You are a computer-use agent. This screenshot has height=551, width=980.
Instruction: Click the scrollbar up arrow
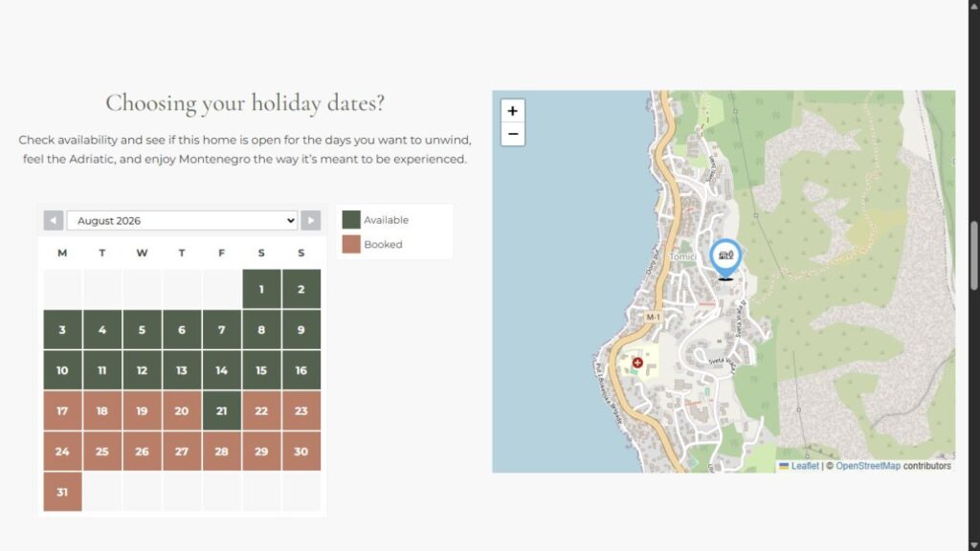[x=973, y=5]
